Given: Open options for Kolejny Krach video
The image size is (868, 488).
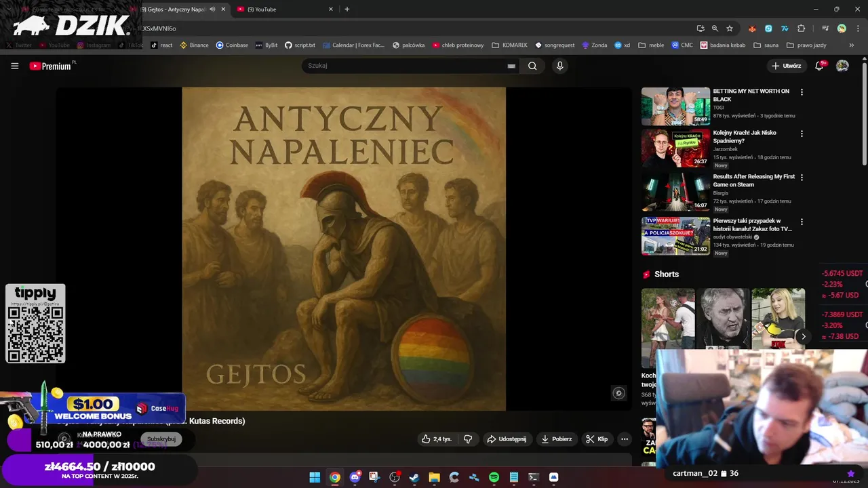Looking at the screenshot, I should 802,134.
